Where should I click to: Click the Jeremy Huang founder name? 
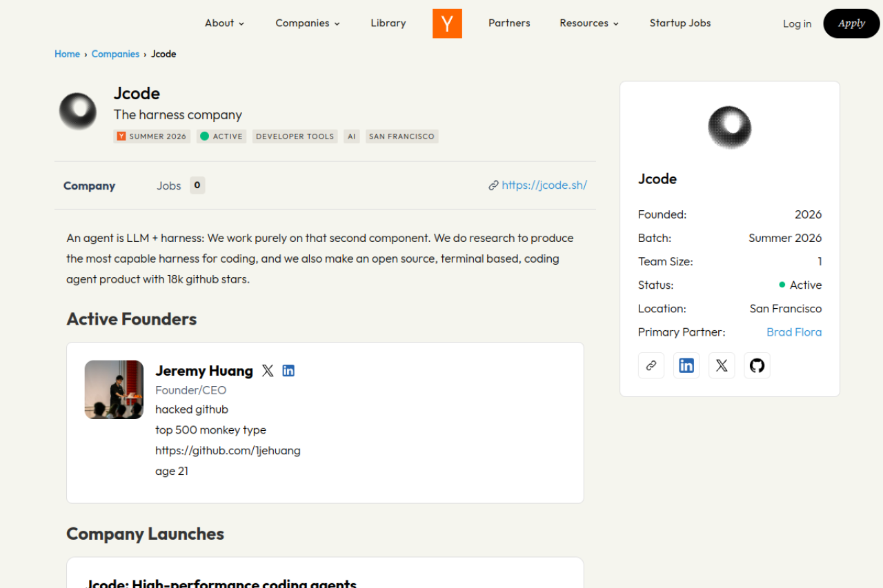tap(204, 371)
